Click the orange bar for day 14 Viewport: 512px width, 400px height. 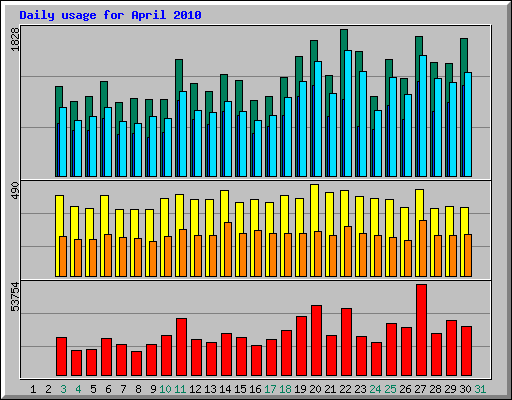coord(228,249)
